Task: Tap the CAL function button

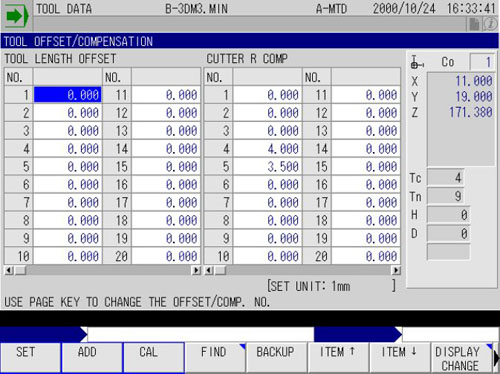Action: point(154,358)
